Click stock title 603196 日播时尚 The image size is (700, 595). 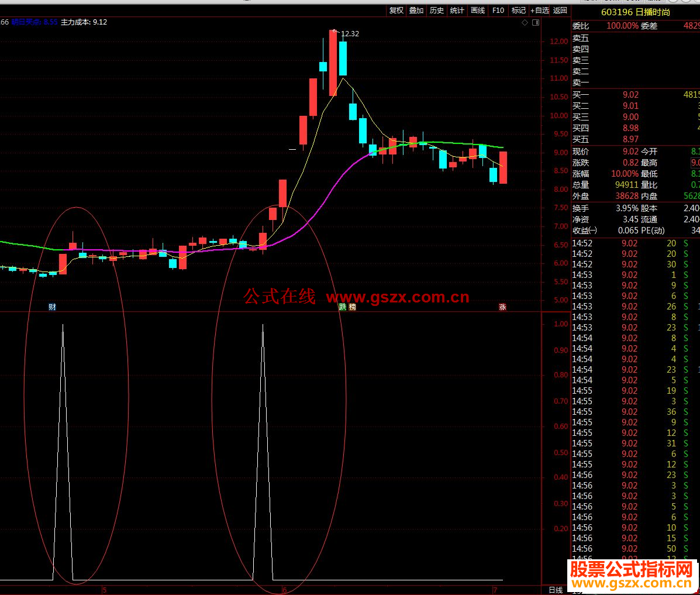[x=636, y=12]
